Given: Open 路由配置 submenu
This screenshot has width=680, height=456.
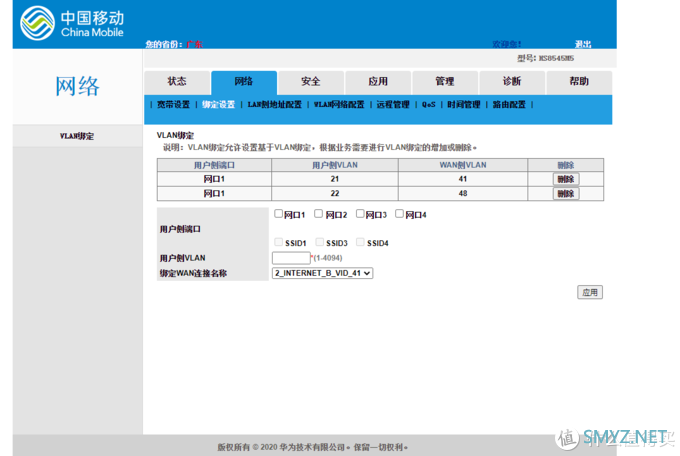Looking at the screenshot, I should coord(509,105).
